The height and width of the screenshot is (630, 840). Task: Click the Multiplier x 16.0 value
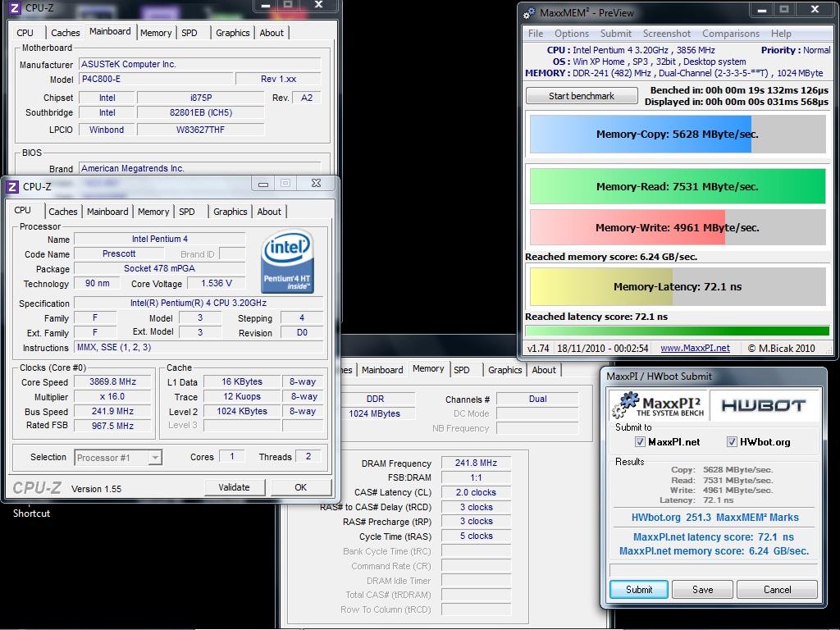tap(112, 396)
